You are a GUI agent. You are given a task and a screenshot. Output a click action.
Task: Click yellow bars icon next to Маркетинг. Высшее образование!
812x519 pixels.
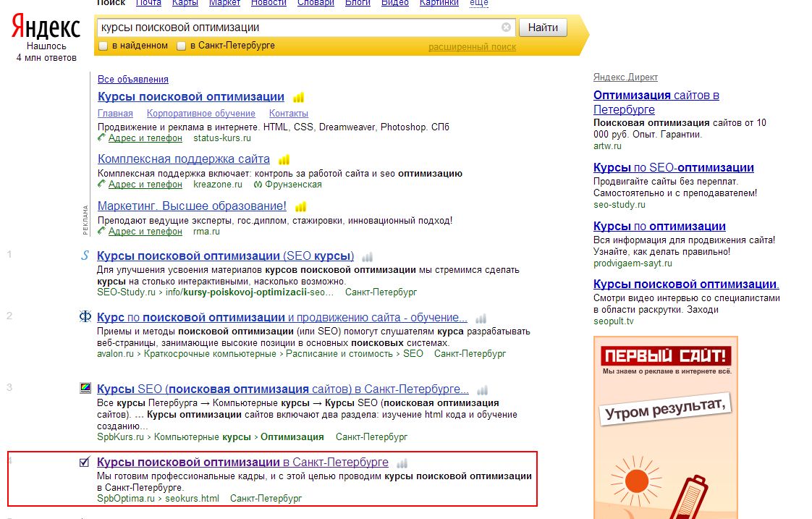click(300, 207)
